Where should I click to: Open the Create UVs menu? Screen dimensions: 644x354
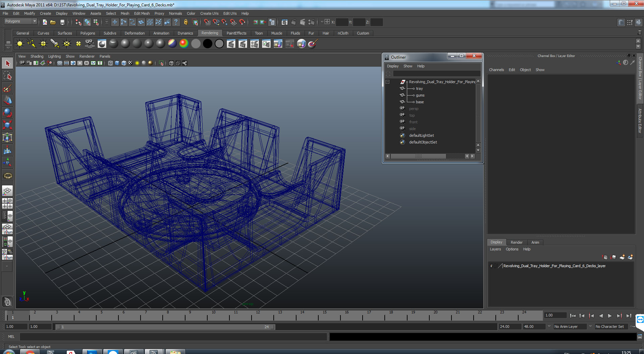pos(209,13)
